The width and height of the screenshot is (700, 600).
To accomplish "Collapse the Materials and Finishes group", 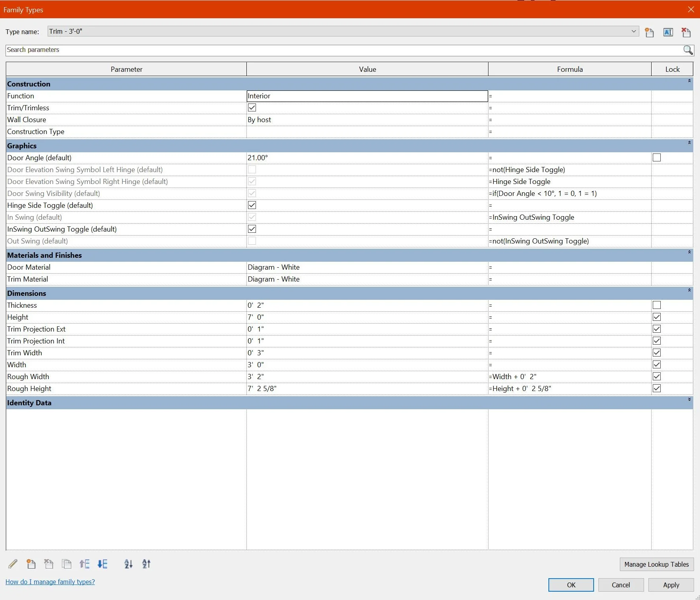I will (x=689, y=252).
